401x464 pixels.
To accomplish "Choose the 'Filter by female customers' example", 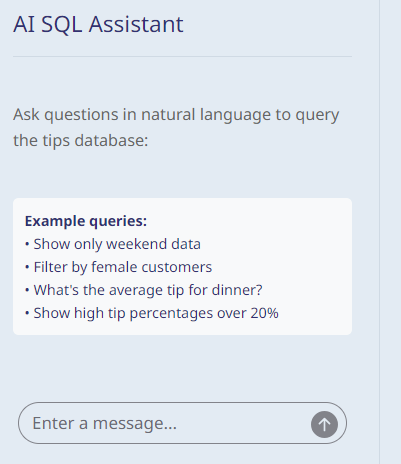I will (123, 267).
